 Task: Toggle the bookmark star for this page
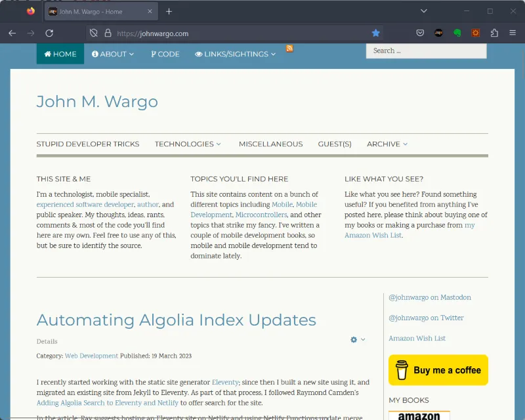coord(375,33)
